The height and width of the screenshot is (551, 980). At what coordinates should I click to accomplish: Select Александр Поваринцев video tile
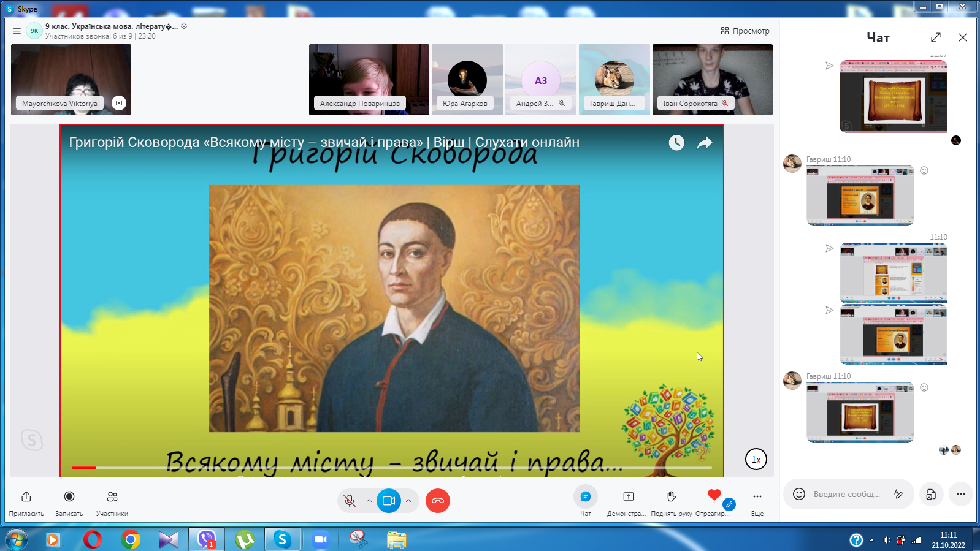(369, 80)
